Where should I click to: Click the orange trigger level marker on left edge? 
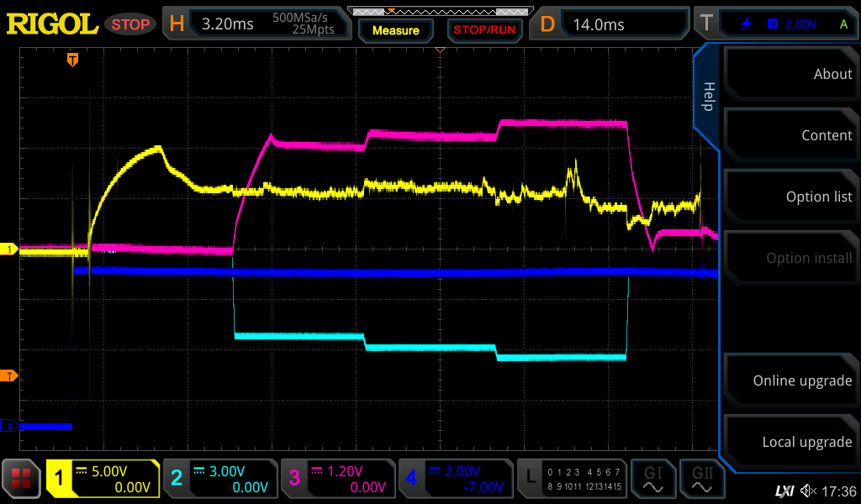9,375
